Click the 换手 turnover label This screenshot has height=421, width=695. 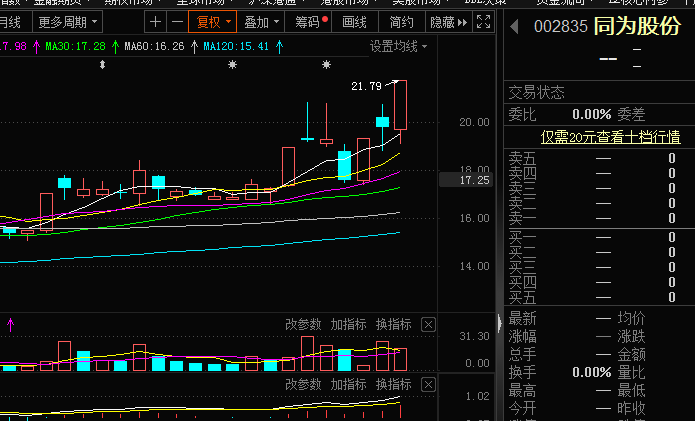pyautogui.click(x=522, y=372)
